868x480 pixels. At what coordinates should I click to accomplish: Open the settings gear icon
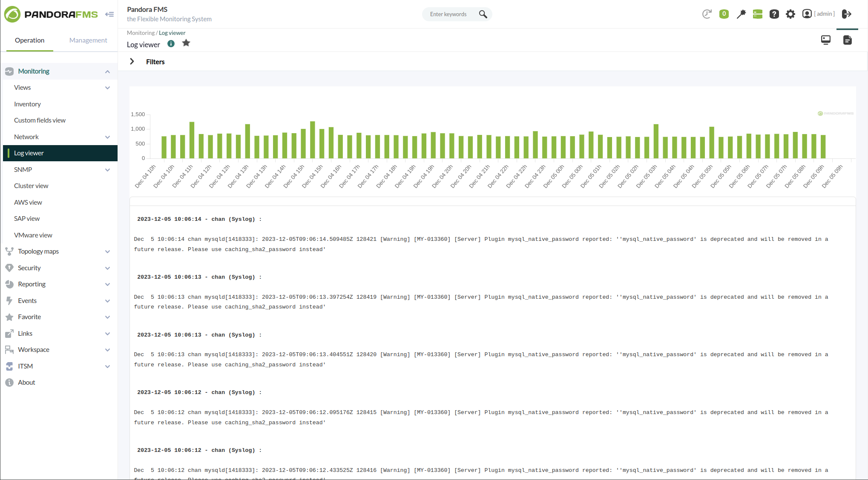tap(791, 14)
